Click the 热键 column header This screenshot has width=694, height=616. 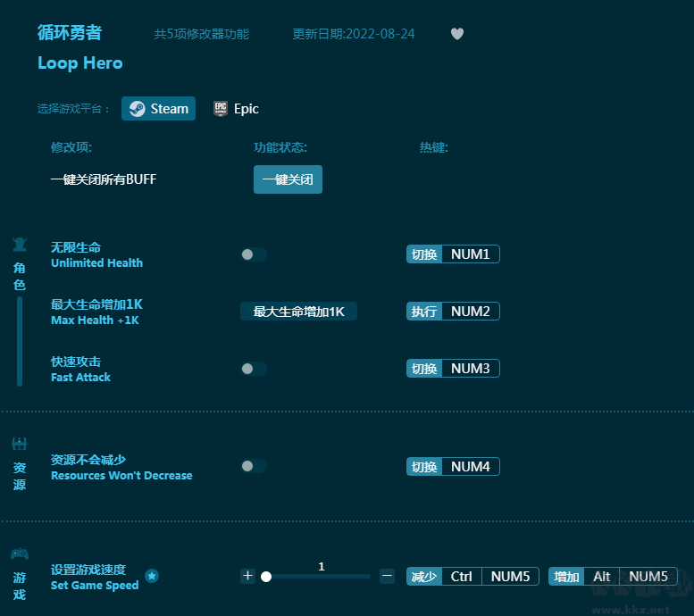434,147
